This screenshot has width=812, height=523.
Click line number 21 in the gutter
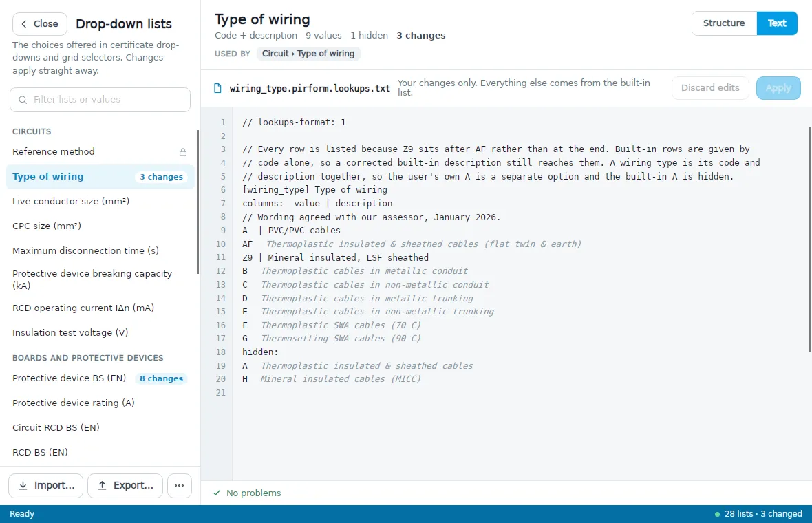coord(221,393)
